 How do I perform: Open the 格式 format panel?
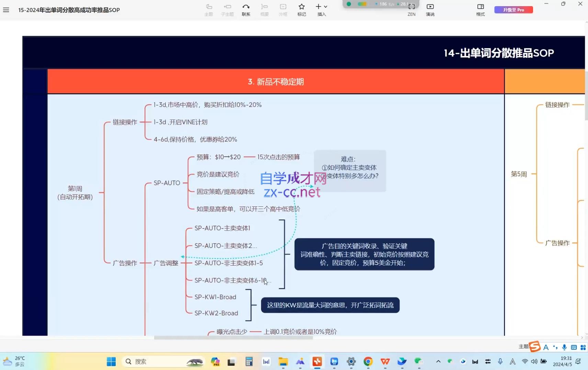(480, 9)
